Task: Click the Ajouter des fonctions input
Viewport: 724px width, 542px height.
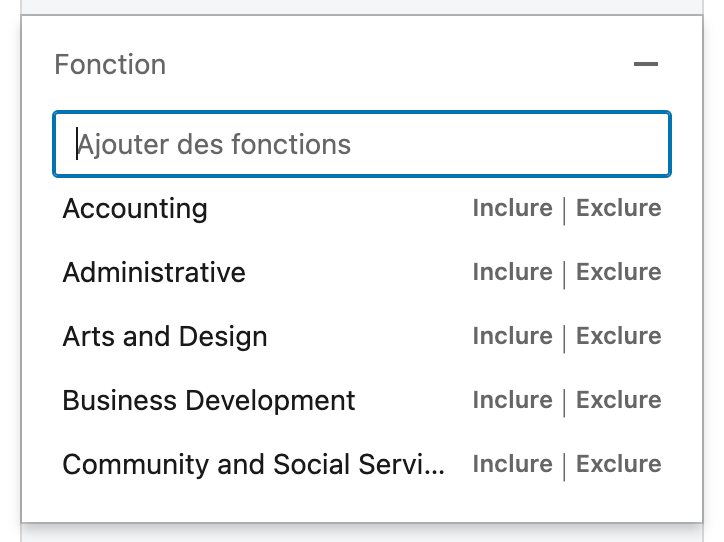Action: pyautogui.click(x=362, y=144)
